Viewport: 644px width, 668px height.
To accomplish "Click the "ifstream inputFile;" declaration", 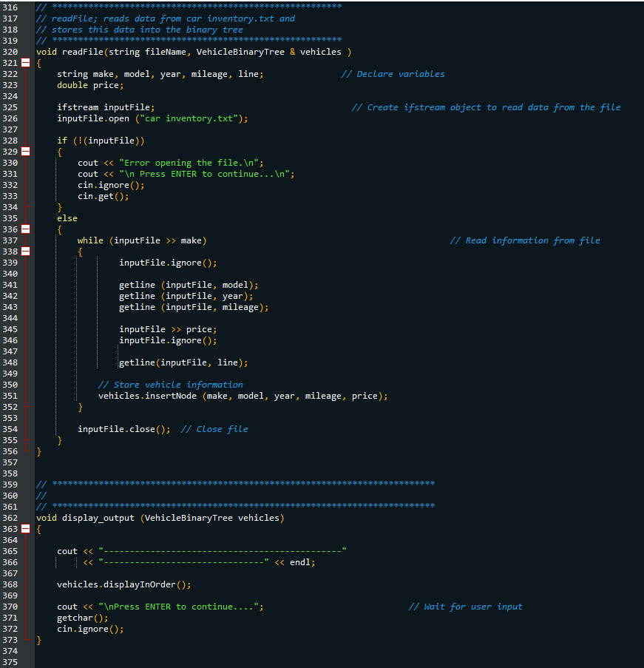I will tap(106, 107).
